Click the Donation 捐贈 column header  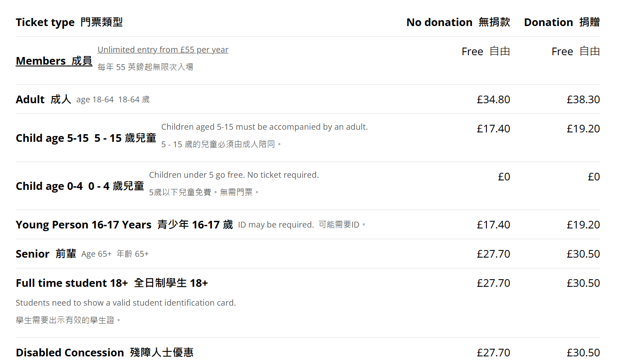click(x=562, y=22)
